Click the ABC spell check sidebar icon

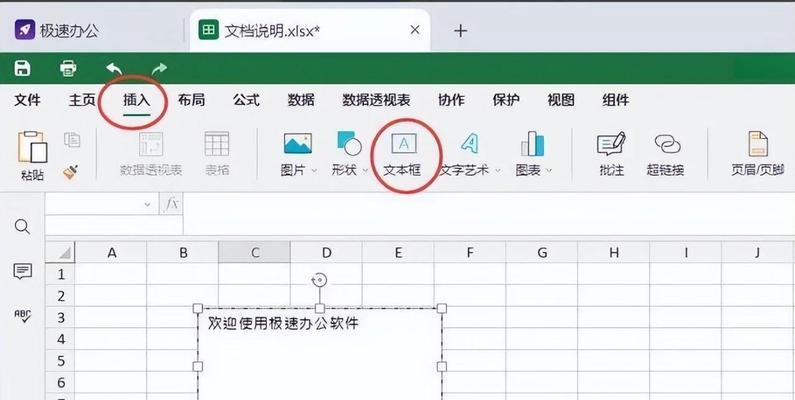pos(23,316)
